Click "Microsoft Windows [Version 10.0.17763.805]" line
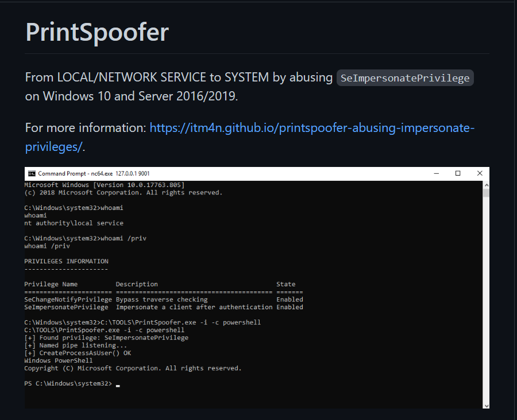Image resolution: width=517 pixels, height=420 pixels. (104, 185)
